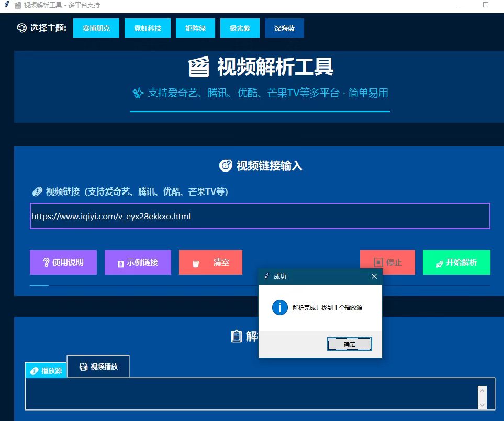This screenshot has width=504, height=421.
Task: Click the link icon before 视频链接 label
Action: [37, 192]
